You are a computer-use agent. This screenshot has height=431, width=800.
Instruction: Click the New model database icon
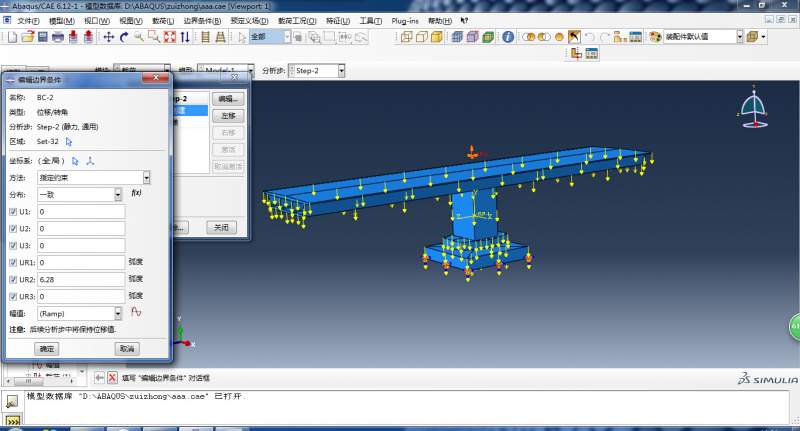coord(13,37)
